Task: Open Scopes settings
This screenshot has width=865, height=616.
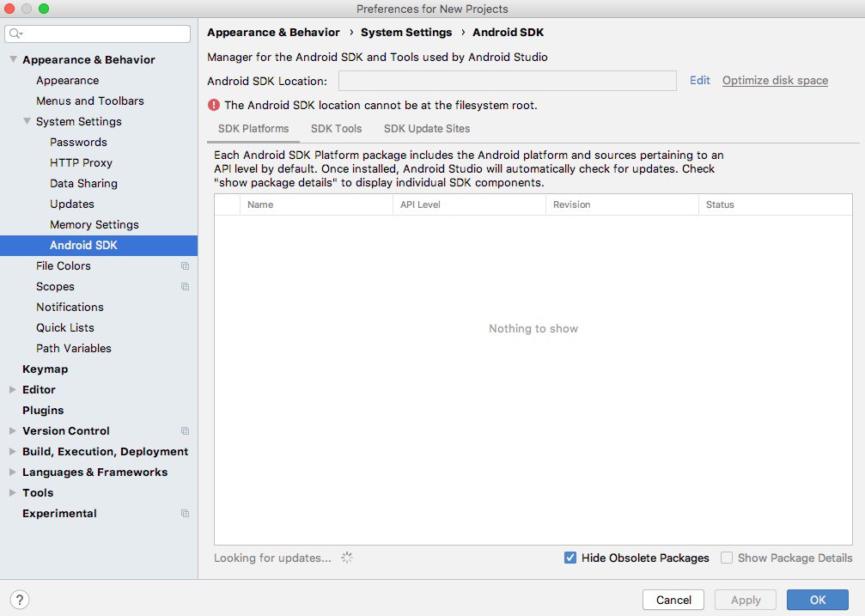Action: click(55, 286)
